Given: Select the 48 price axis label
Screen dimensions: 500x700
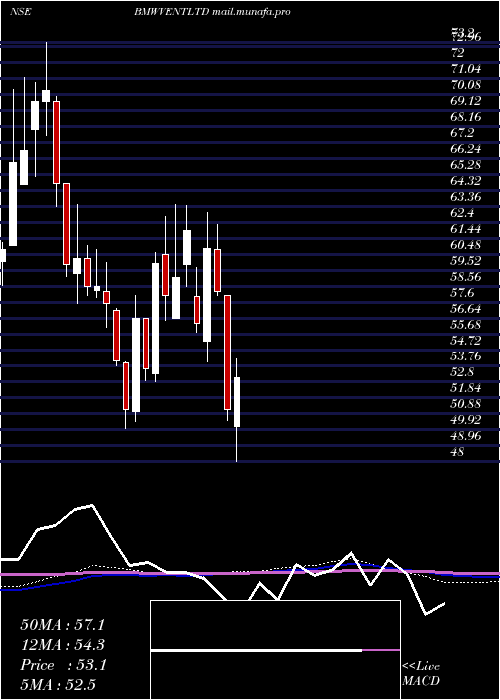Looking at the screenshot, I should click(x=458, y=452).
